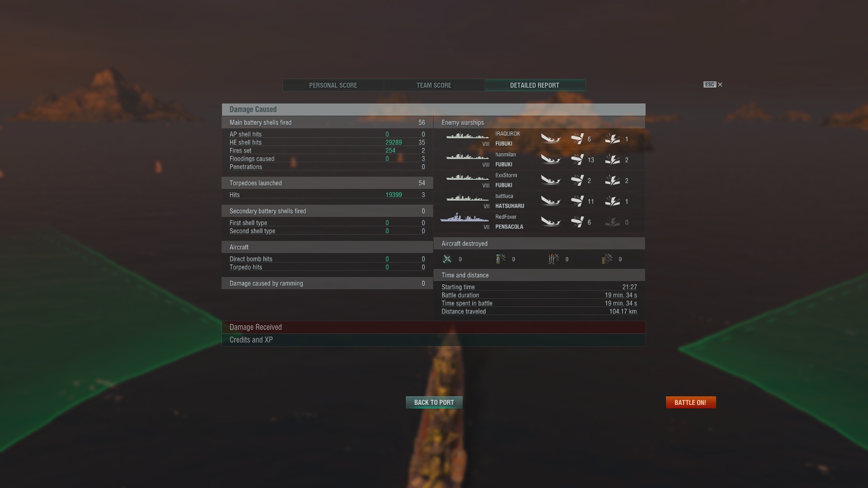Click the sinking ship icon for IRAQUROK
This screenshot has height=488, width=868.
tap(551, 139)
